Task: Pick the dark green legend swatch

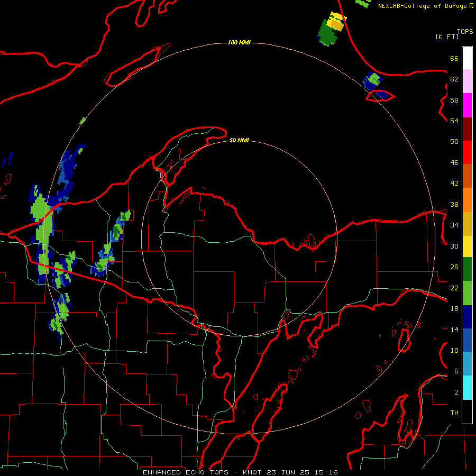Action: pos(467,269)
